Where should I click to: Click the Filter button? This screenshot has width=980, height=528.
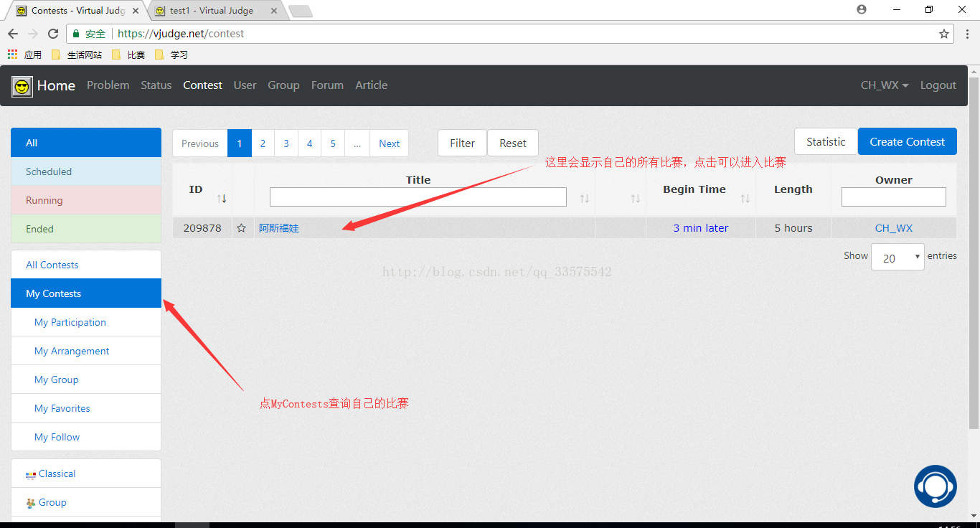coord(462,143)
